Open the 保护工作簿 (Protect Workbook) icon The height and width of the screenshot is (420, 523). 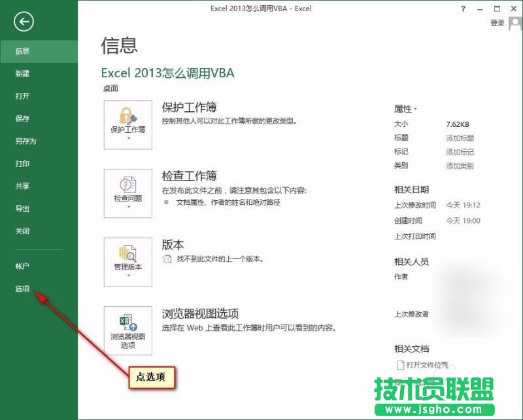click(127, 120)
